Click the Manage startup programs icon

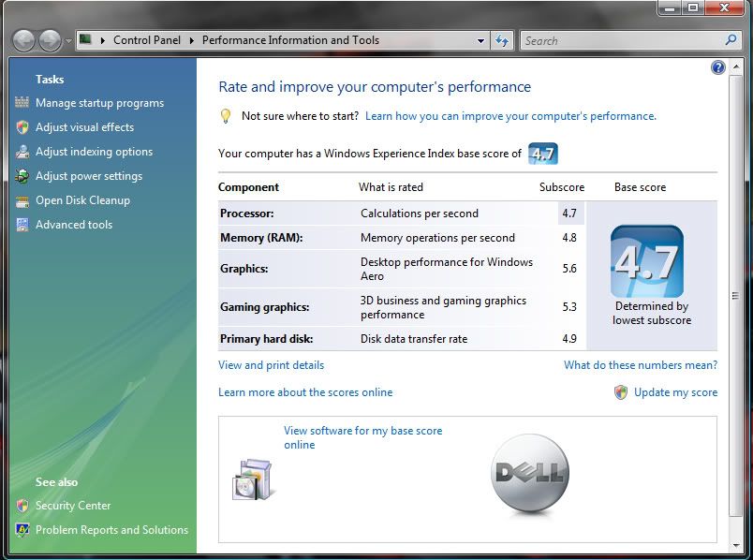coord(22,102)
